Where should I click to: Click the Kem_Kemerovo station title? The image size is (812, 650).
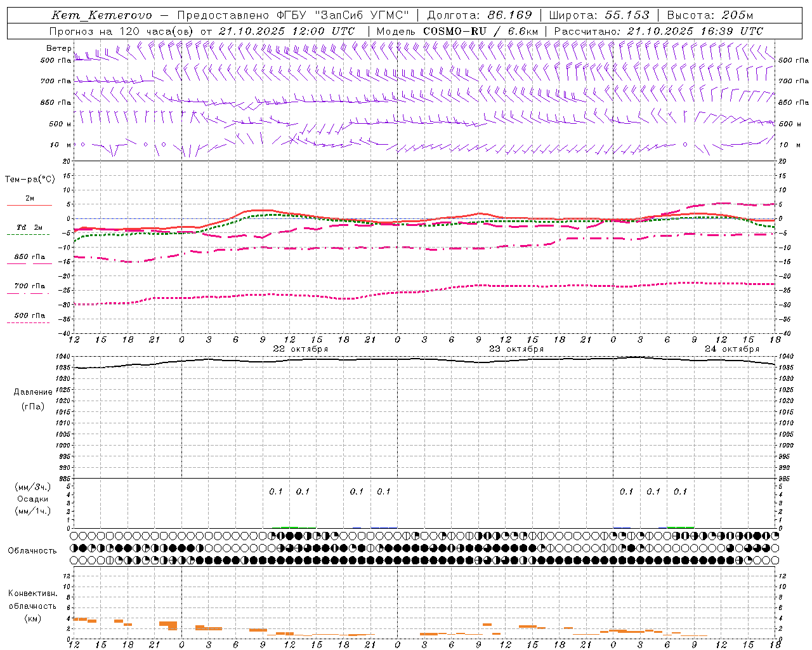[x=101, y=15]
